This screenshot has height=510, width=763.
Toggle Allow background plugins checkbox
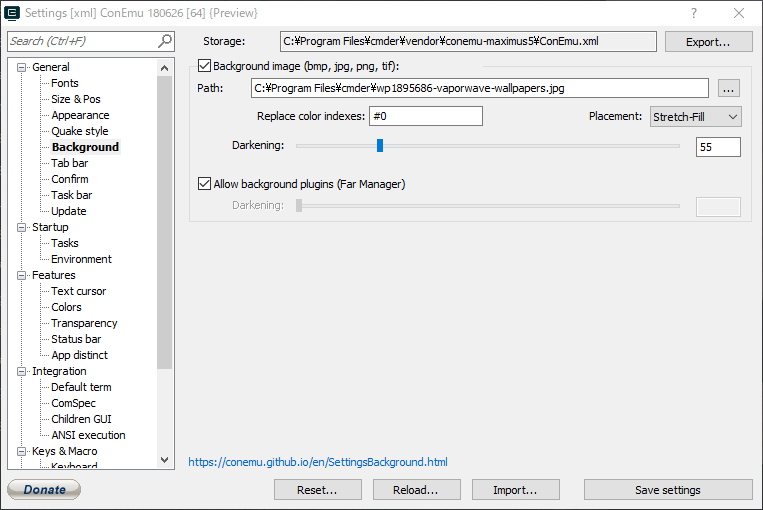coord(204,183)
